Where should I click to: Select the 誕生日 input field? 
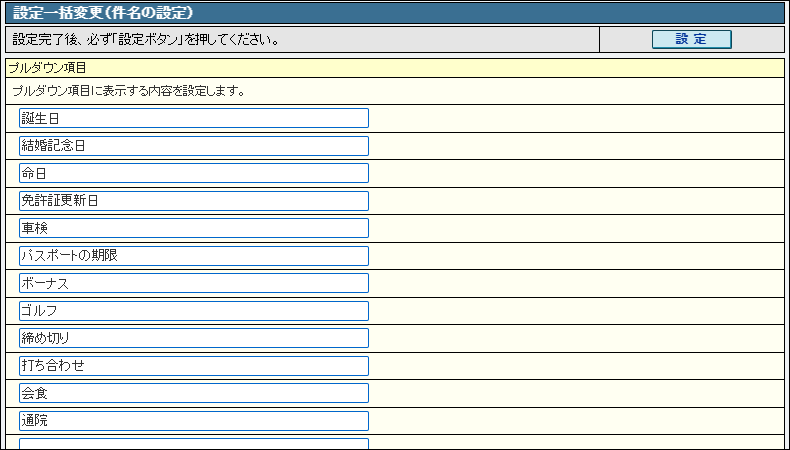[x=194, y=118]
